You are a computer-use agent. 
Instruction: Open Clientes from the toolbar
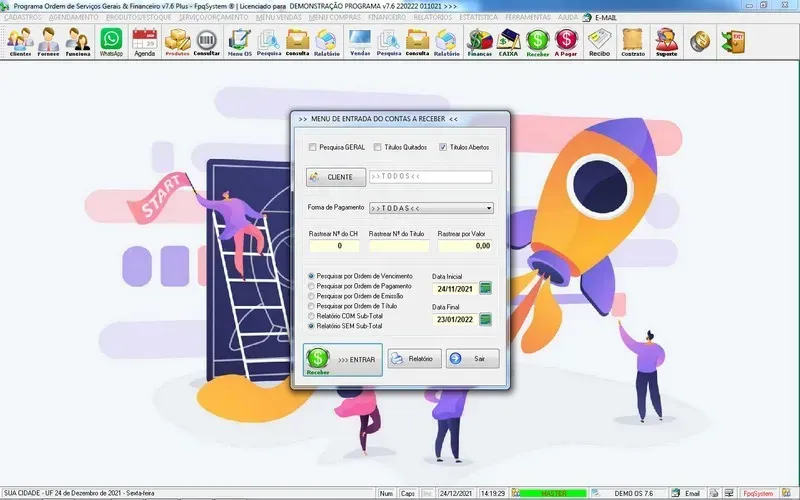[x=20, y=41]
